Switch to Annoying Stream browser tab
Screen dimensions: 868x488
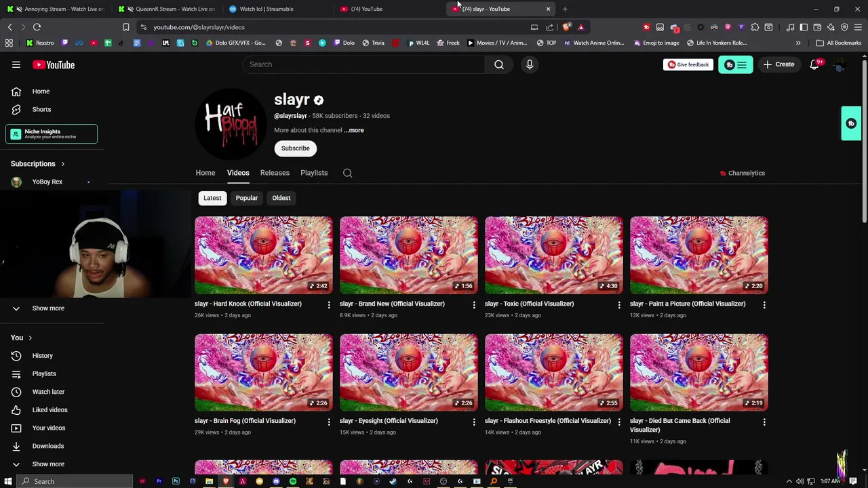[x=56, y=9]
